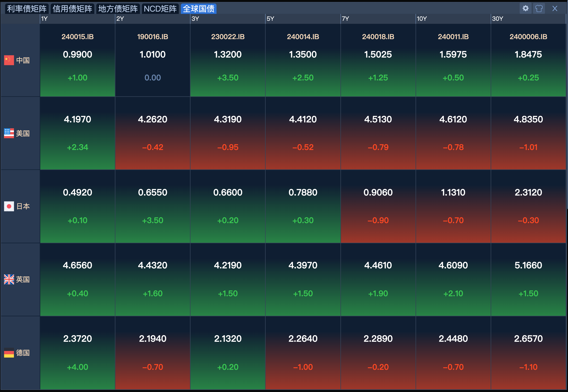The width and height of the screenshot is (568, 392).
Task: Open bond code 2400006.IB
Action: pos(528,37)
